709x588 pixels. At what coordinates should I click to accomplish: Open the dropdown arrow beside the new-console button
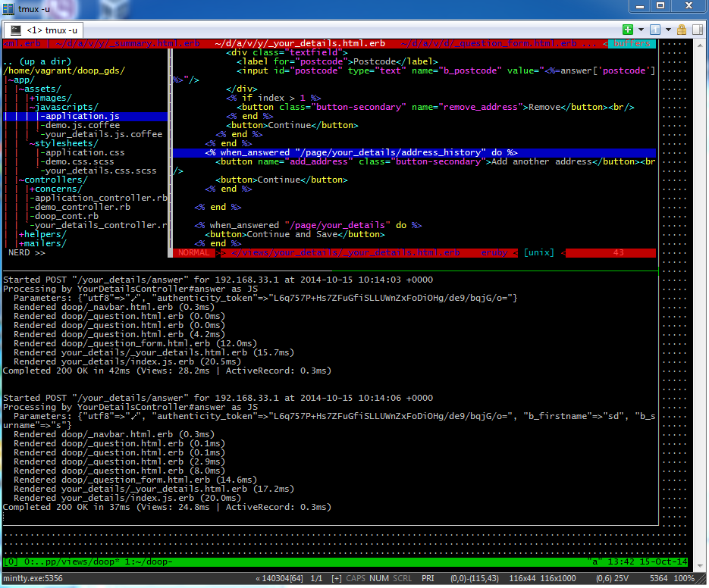click(641, 30)
